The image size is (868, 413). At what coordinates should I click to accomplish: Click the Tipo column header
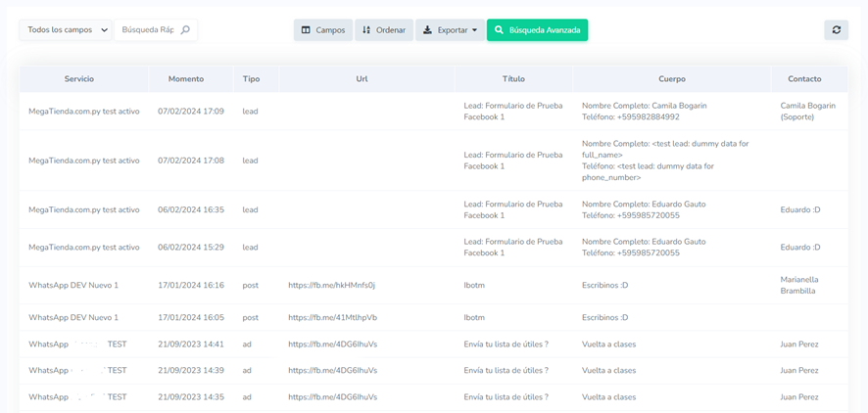coord(252,78)
